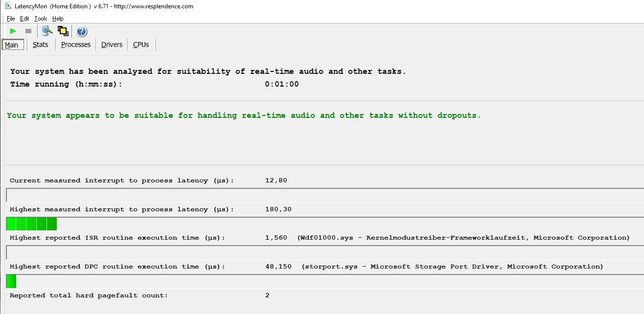Open the Help menu
Image resolution: width=644 pixels, height=314 pixels.
tap(58, 19)
